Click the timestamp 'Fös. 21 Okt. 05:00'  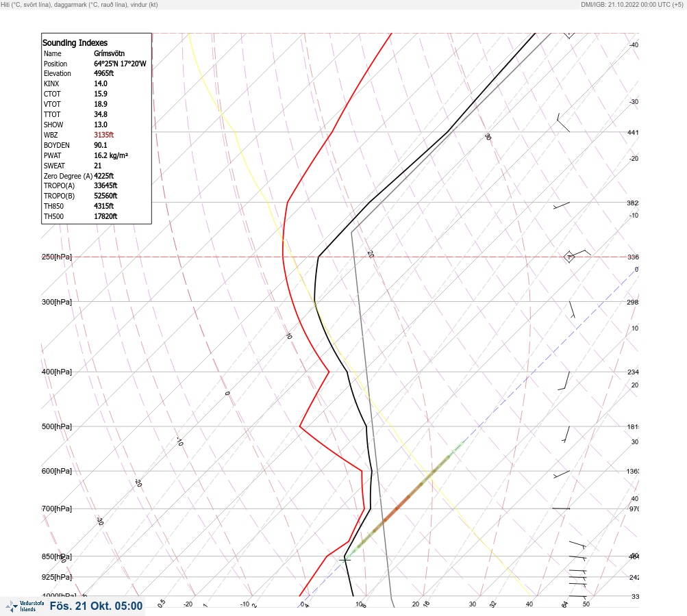pyautogui.click(x=96, y=606)
